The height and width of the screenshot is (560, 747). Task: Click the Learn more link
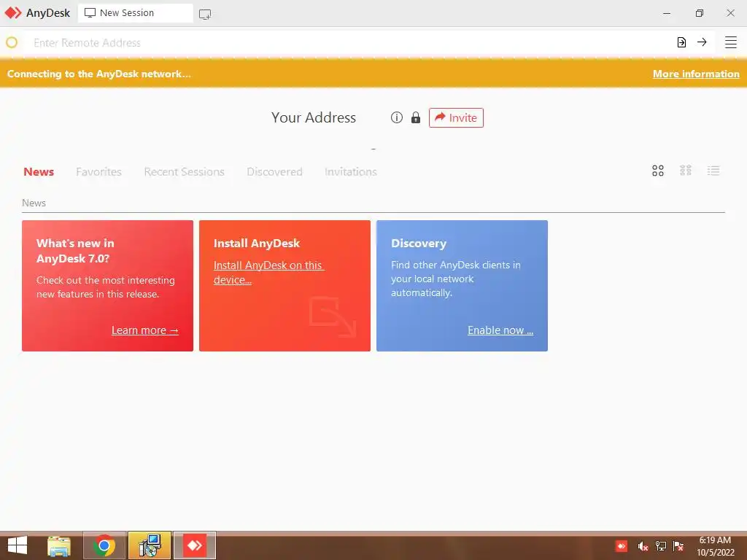click(145, 330)
